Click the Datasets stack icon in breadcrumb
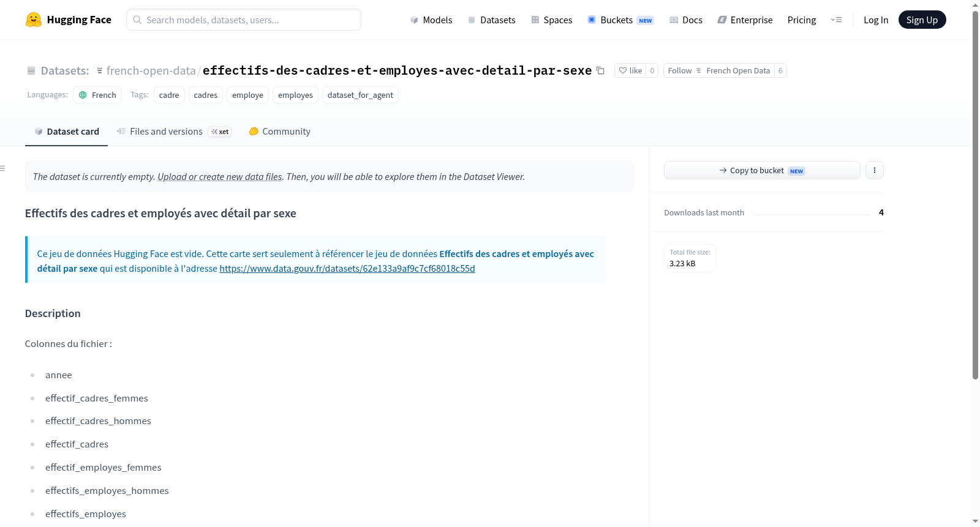The image size is (980, 527). 31,71
